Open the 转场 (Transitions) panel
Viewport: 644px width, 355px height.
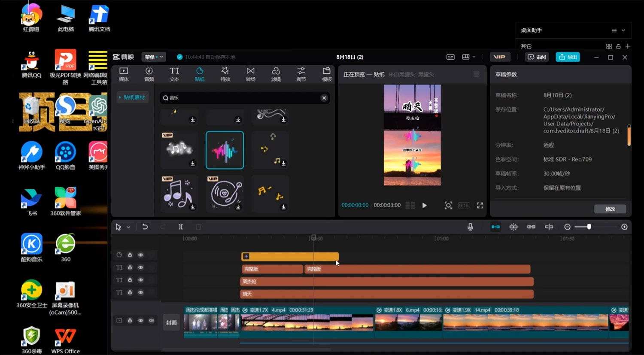pyautogui.click(x=250, y=73)
